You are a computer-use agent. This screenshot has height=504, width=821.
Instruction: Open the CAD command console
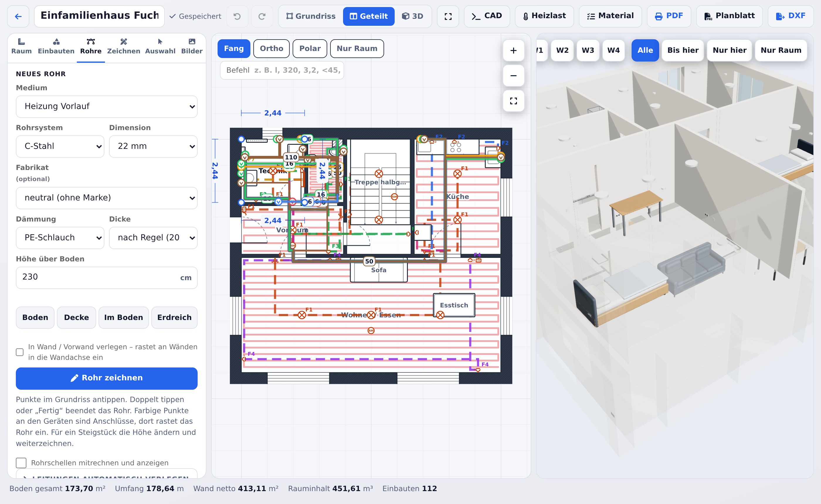pos(487,16)
